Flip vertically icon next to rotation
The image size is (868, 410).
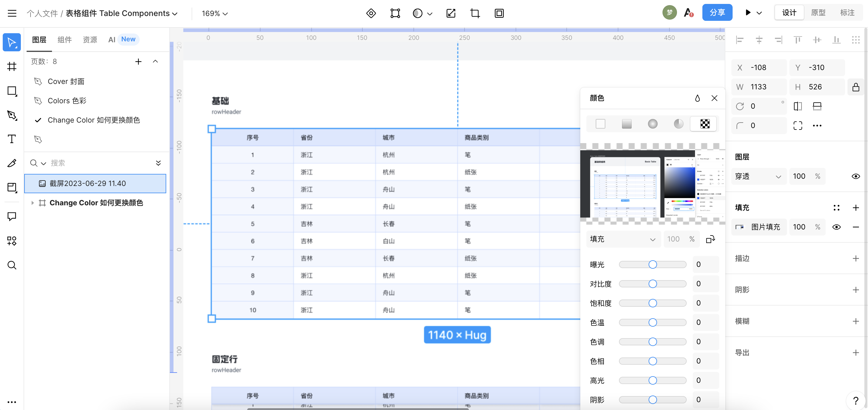(x=817, y=106)
